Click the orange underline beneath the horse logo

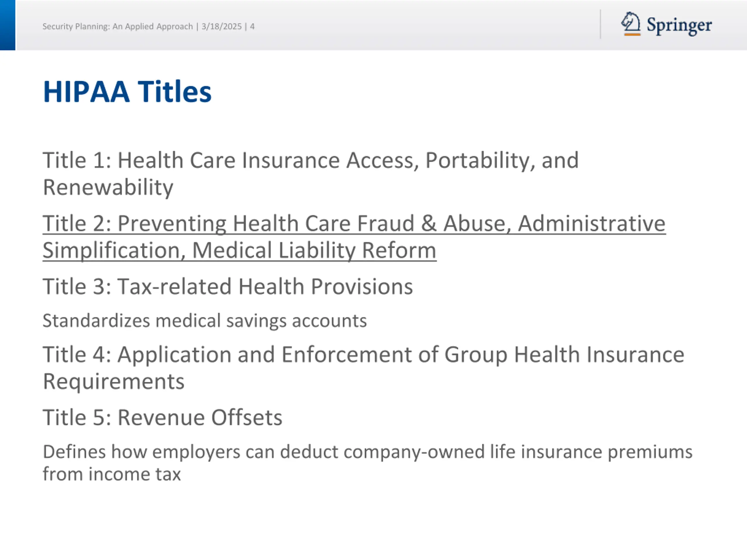tap(632, 34)
